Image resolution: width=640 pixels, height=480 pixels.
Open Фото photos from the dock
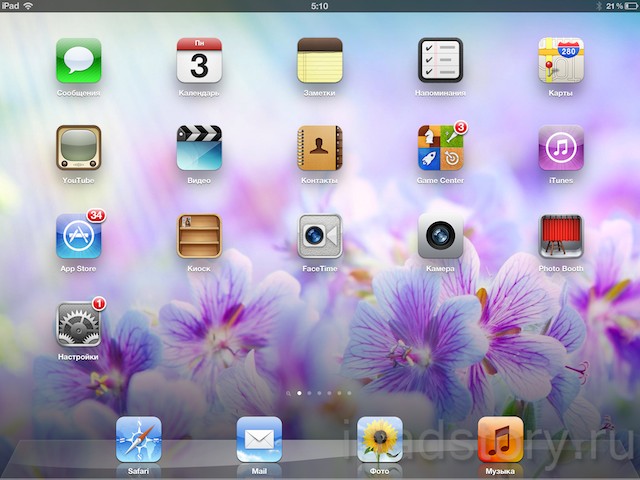coord(380,439)
